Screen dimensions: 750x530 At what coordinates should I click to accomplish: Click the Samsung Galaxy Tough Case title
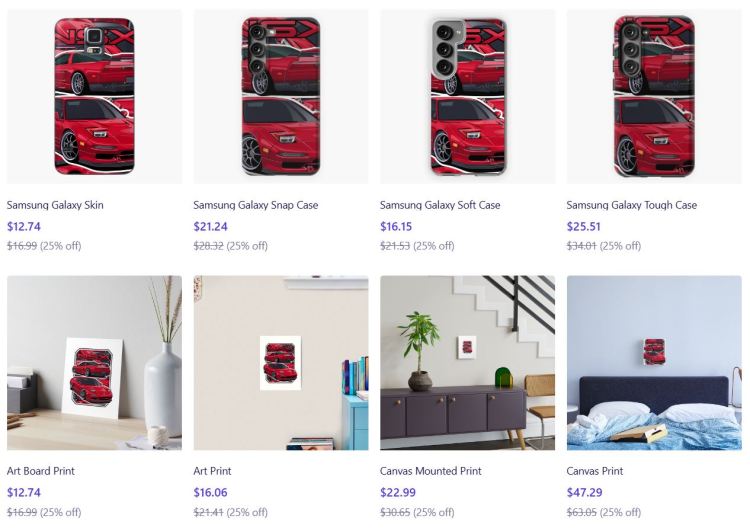coord(631,205)
